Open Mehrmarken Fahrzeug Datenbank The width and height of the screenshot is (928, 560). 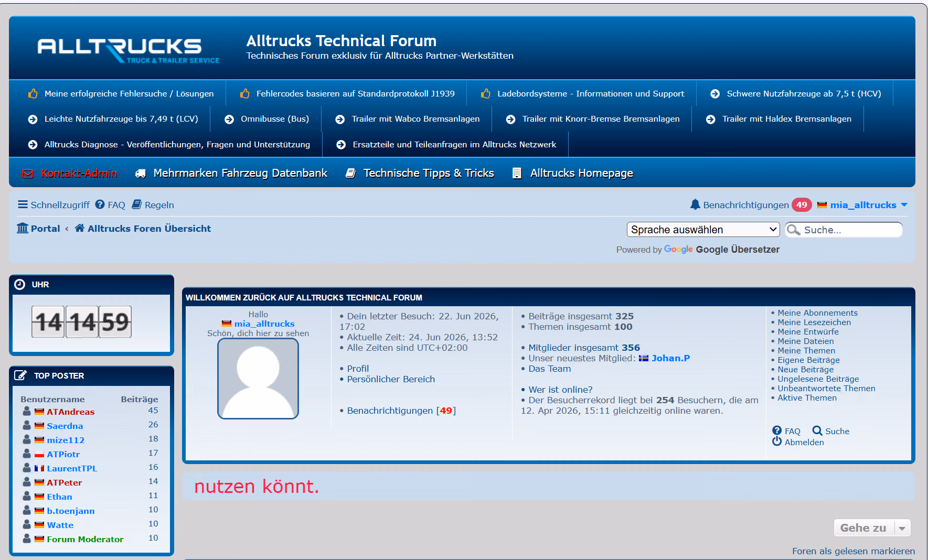(240, 173)
